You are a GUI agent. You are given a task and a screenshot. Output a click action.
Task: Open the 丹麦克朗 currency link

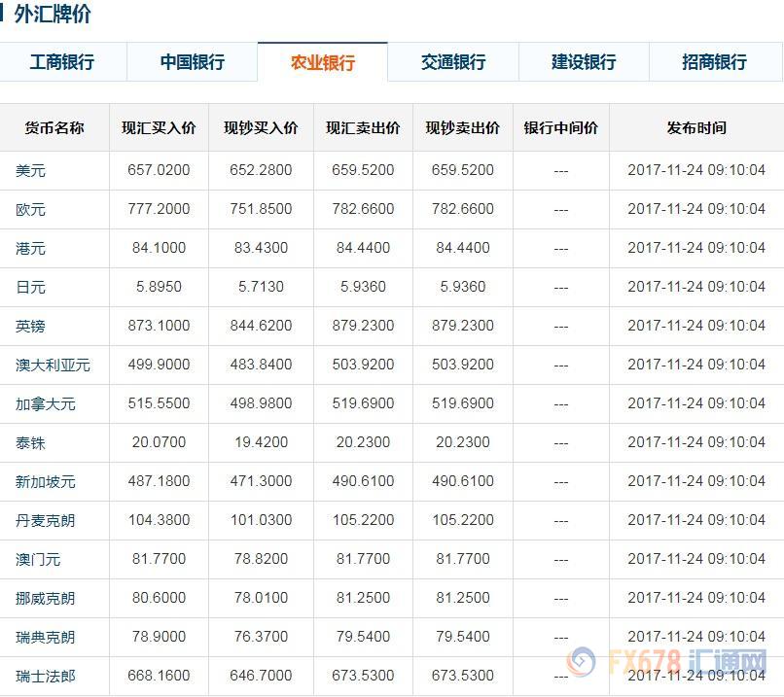[45, 521]
